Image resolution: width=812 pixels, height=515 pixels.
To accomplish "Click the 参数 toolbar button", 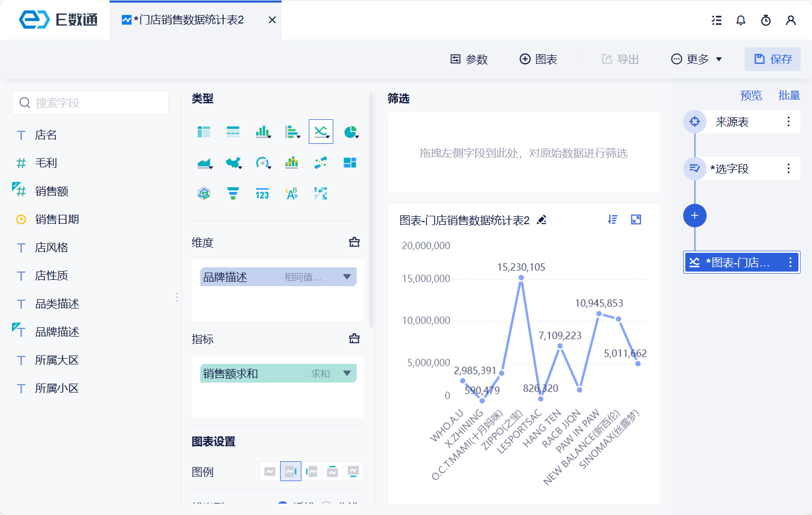I will point(469,59).
